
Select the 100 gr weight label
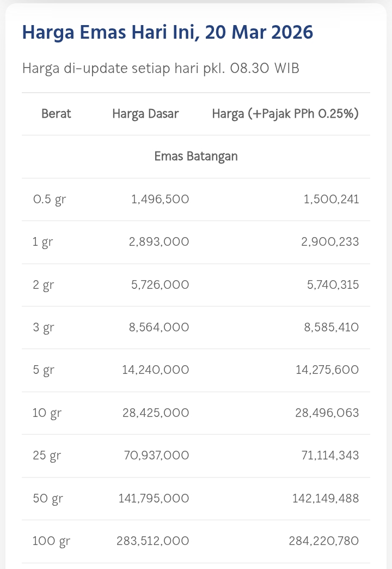point(51,541)
